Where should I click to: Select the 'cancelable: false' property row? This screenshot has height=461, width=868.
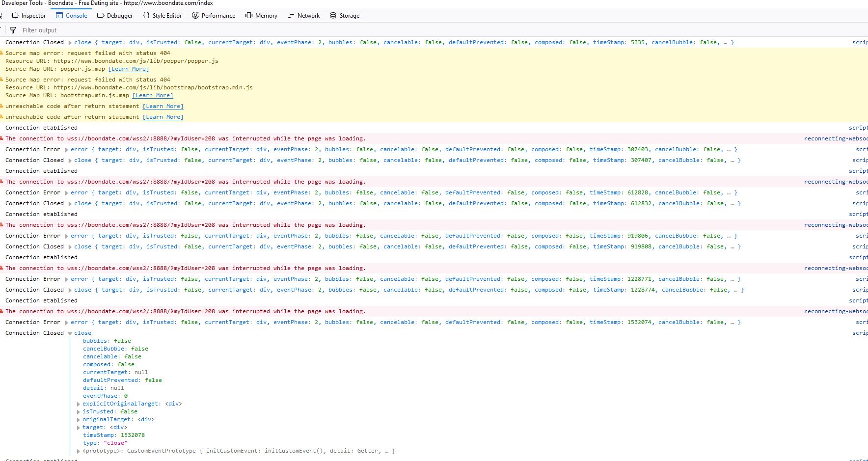tap(112, 356)
